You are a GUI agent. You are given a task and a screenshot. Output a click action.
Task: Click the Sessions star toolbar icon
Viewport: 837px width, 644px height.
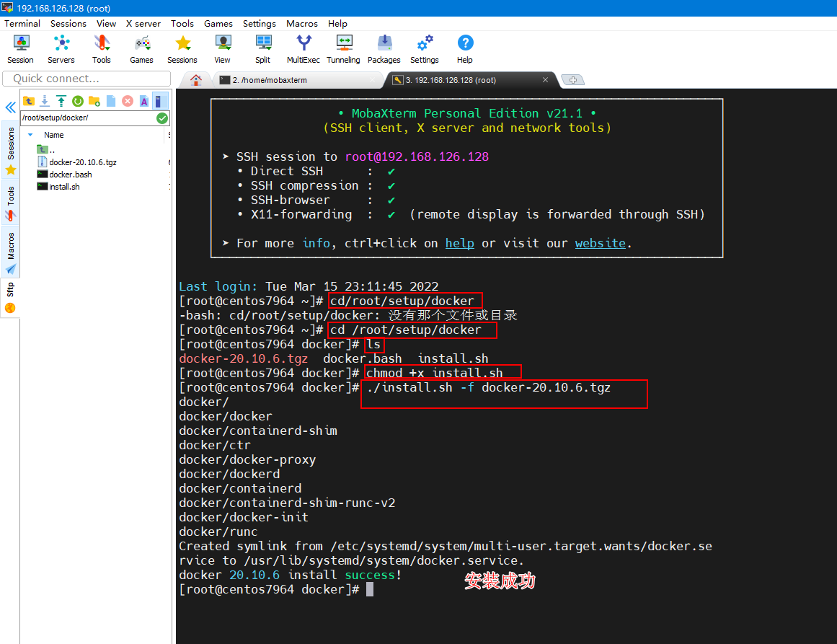point(182,48)
